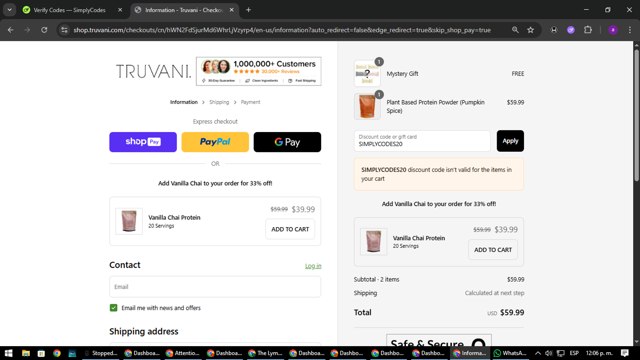Pay with the Shop Pay button
The height and width of the screenshot is (360, 640).
click(143, 142)
